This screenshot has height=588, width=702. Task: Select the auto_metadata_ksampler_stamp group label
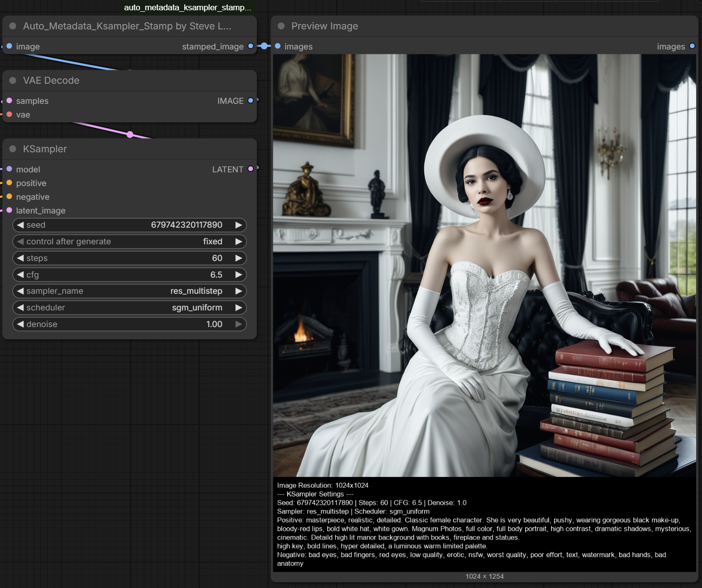[x=187, y=7]
